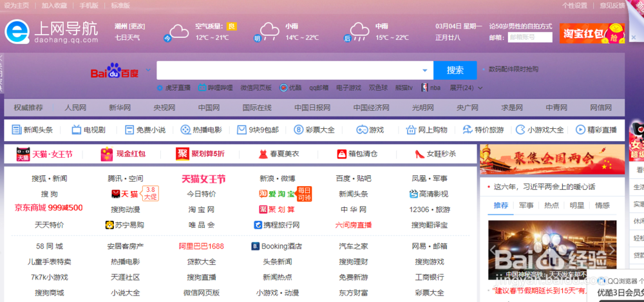Click inside the Baidu search input field
The height and width of the screenshot is (302, 644).
[295, 70]
